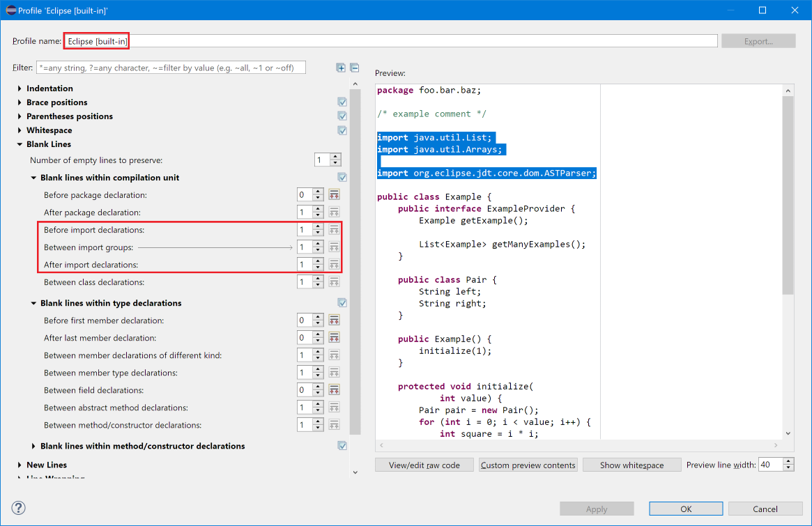812x526 pixels.
Task: Toggle the Brace positions preview checkbox
Action: 342,102
